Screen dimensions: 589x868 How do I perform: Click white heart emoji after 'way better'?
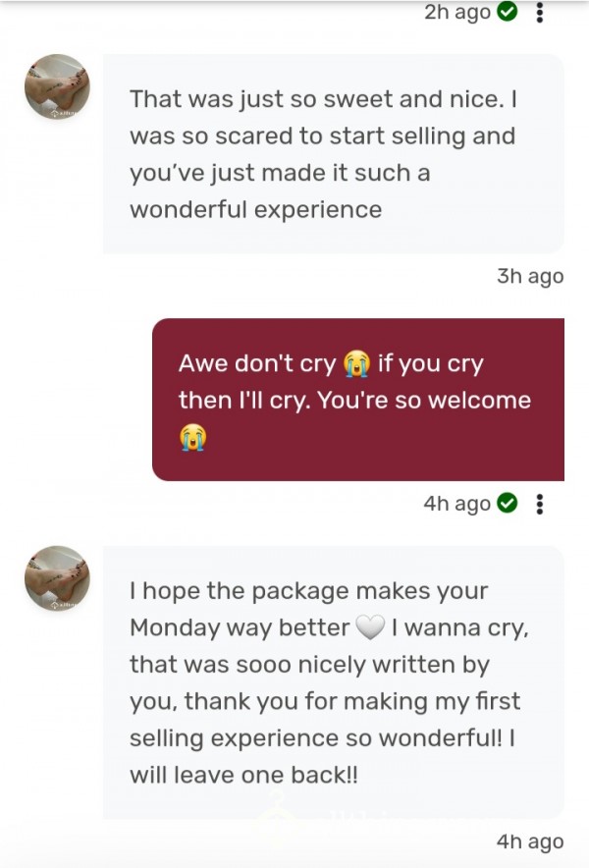[370, 627]
